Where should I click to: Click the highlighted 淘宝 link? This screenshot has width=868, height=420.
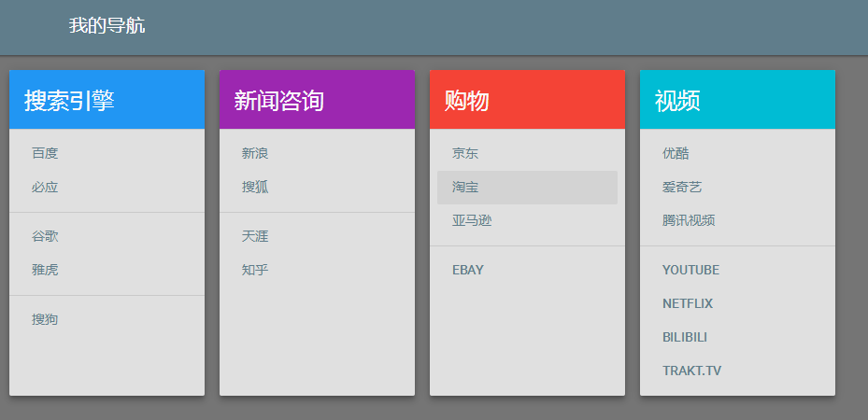pyautogui.click(x=528, y=188)
